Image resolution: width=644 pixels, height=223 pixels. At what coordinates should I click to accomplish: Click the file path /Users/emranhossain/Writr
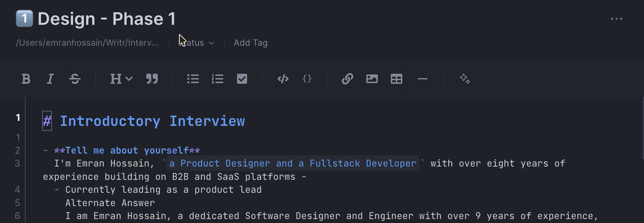coord(87,43)
